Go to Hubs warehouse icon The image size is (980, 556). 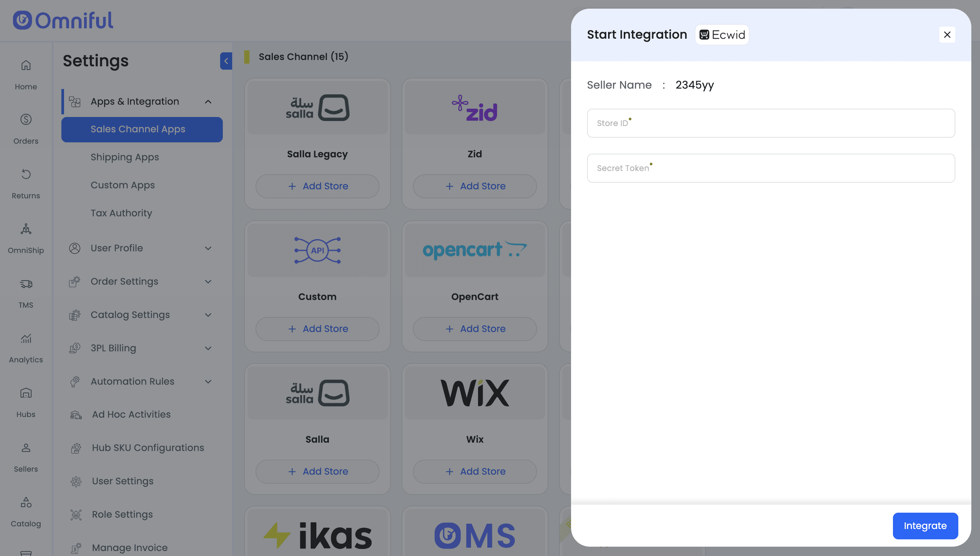point(26,393)
